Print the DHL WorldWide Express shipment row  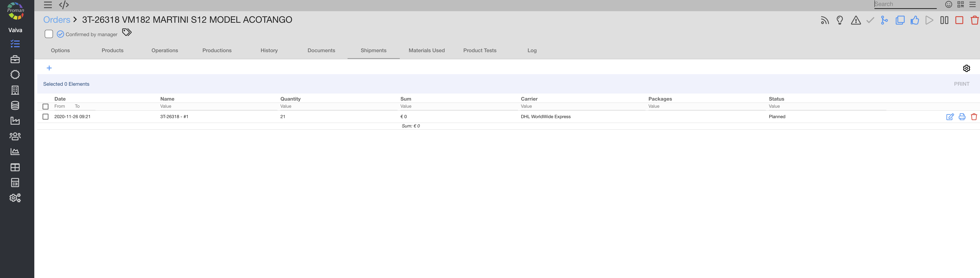pos(962,117)
